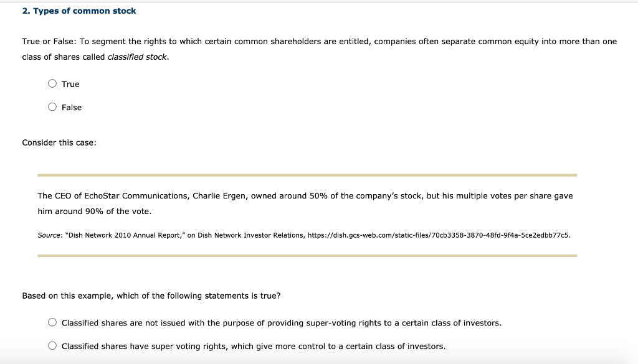This screenshot has width=638, height=364.
Task: Click the italic "classified stock" term
Action: (137, 57)
